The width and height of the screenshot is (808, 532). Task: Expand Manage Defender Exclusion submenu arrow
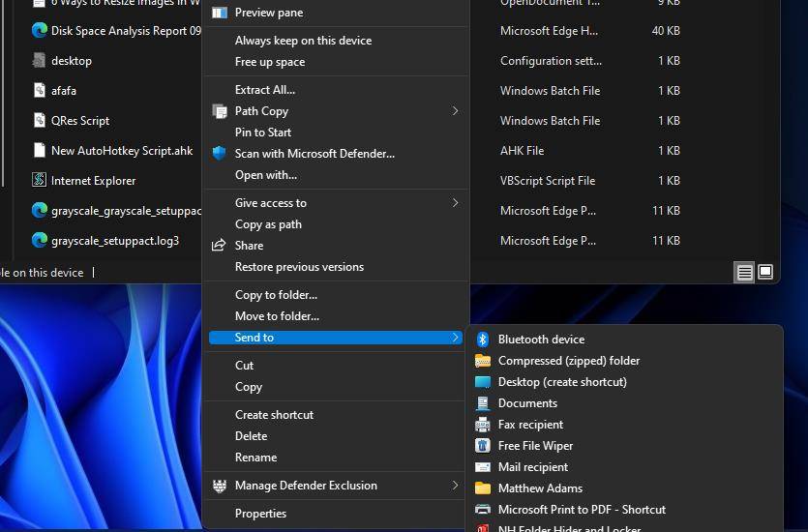point(455,486)
